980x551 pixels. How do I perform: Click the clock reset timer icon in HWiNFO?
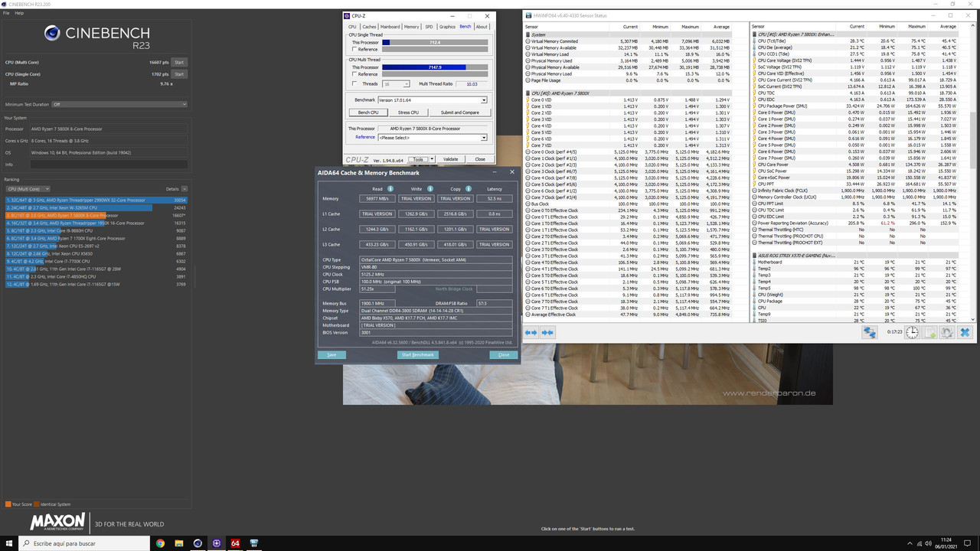[x=912, y=332]
